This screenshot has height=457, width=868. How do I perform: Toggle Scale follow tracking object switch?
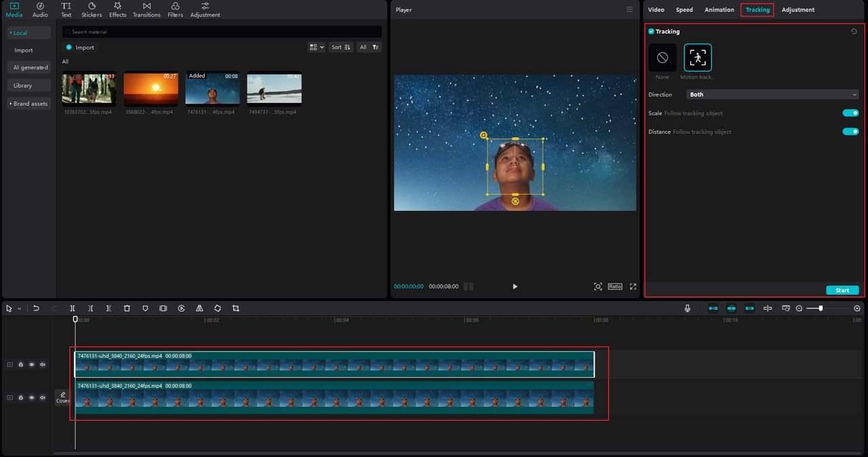coord(851,113)
